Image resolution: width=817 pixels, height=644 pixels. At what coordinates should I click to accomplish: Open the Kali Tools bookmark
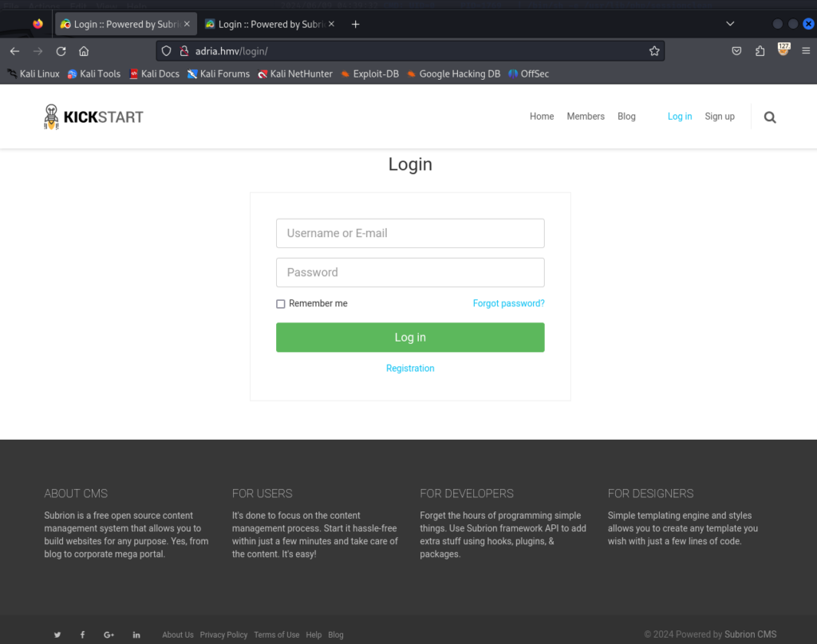(x=94, y=74)
